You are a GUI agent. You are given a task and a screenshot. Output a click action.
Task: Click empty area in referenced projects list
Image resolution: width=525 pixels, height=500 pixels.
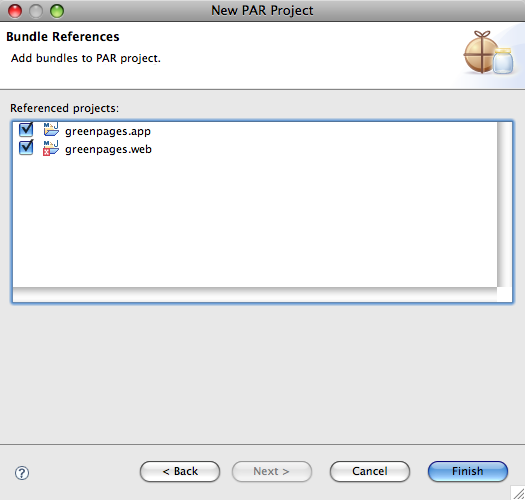[x=254, y=221]
